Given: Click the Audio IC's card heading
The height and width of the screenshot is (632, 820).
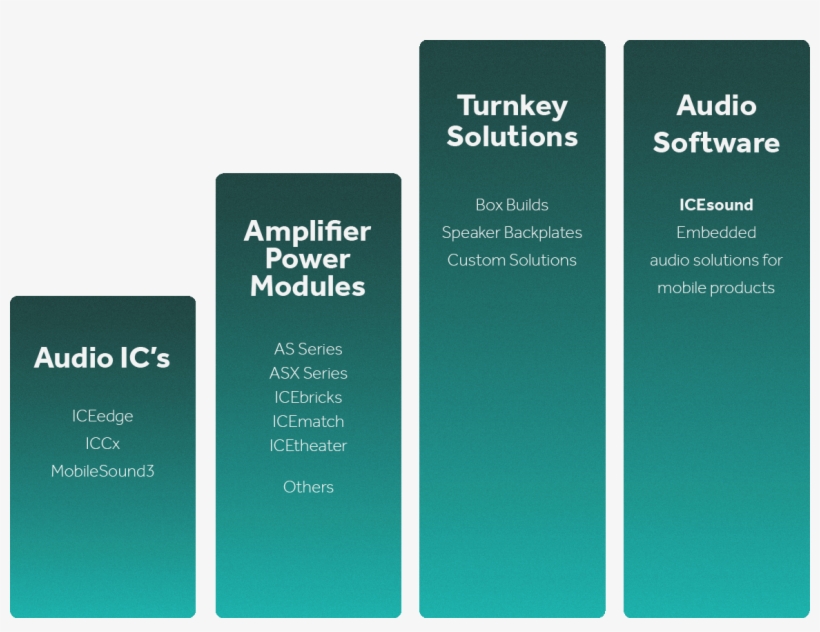Looking at the screenshot, I should [102, 358].
